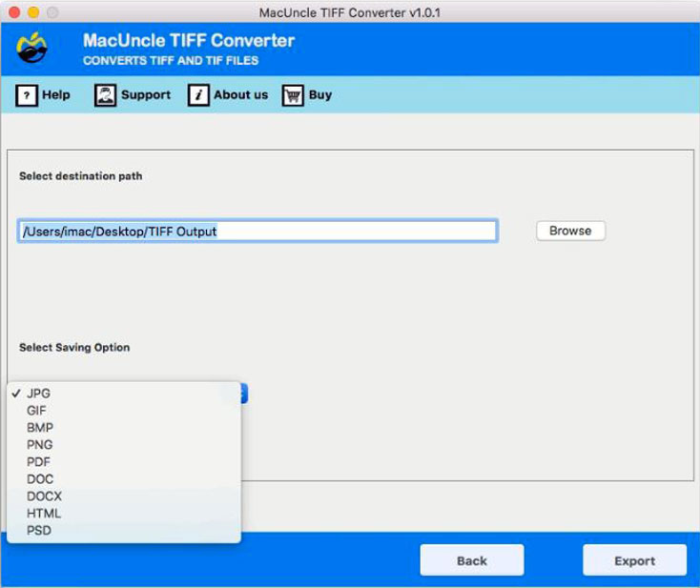Open the Help label in toolbar
The image size is (700, 588).
pyautogui.click(x=56, y=95)
